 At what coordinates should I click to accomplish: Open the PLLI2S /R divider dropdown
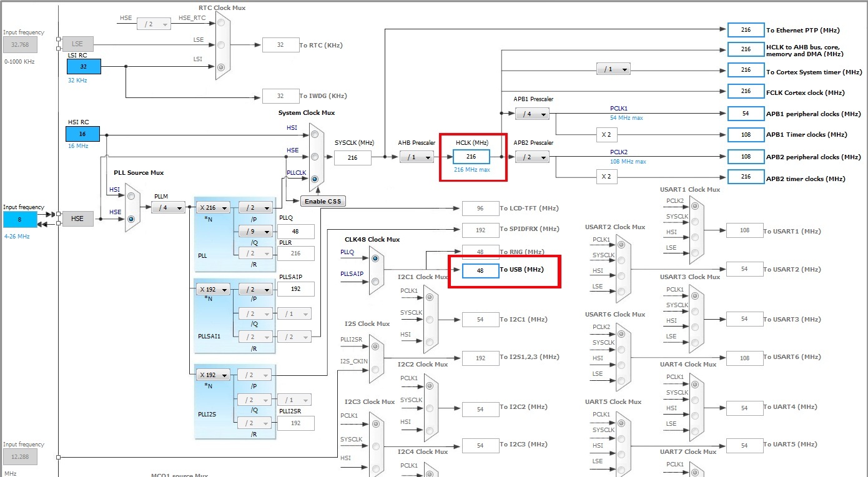254,423
